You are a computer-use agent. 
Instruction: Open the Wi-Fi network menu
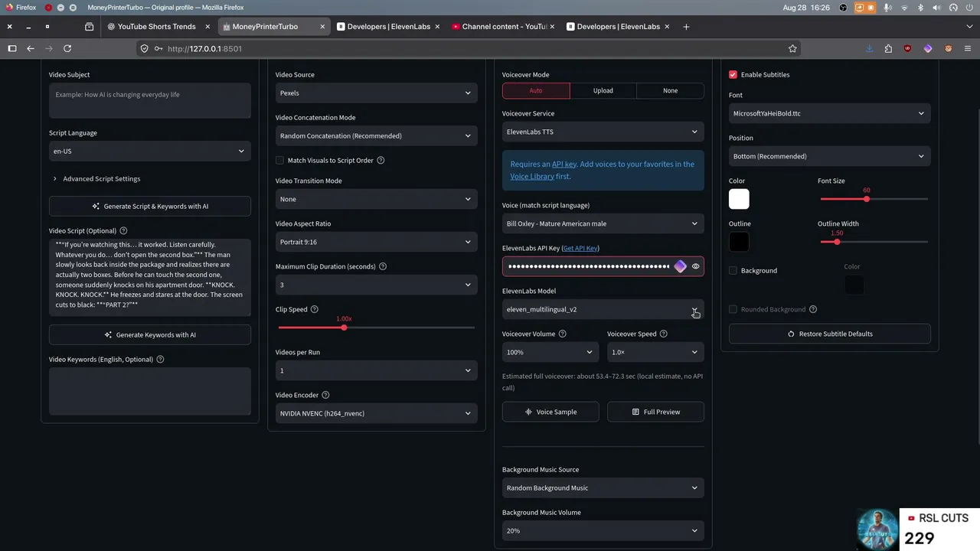pyautogui.click(x=904, y=8)
